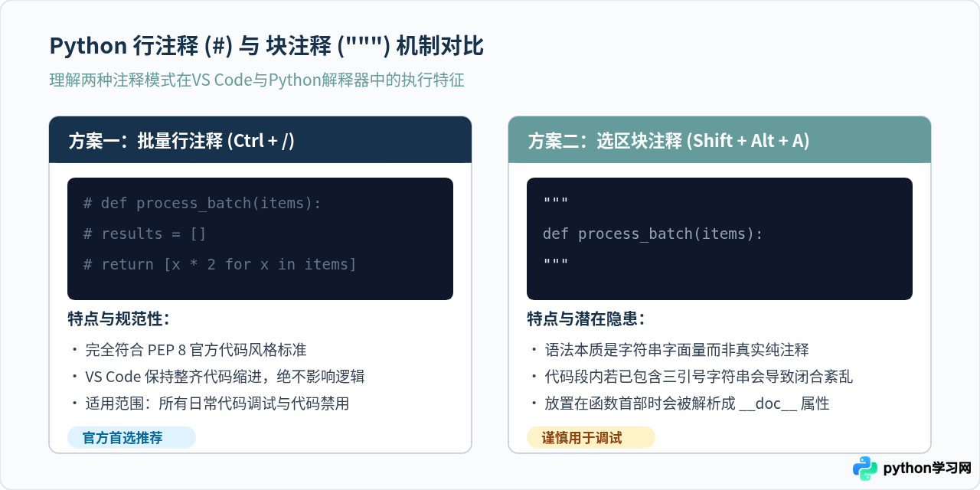Screen dimensions: 980x490
Task: Click the Python logo icon
Action: click(x=865, y=469)
